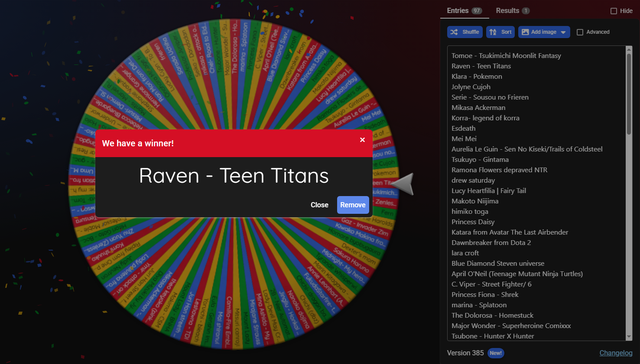Screen dimensions: 640x364
Task: Place cursor on Mikasa Ackerman entry
Action: pyautogui.click(x=478, y=108)
